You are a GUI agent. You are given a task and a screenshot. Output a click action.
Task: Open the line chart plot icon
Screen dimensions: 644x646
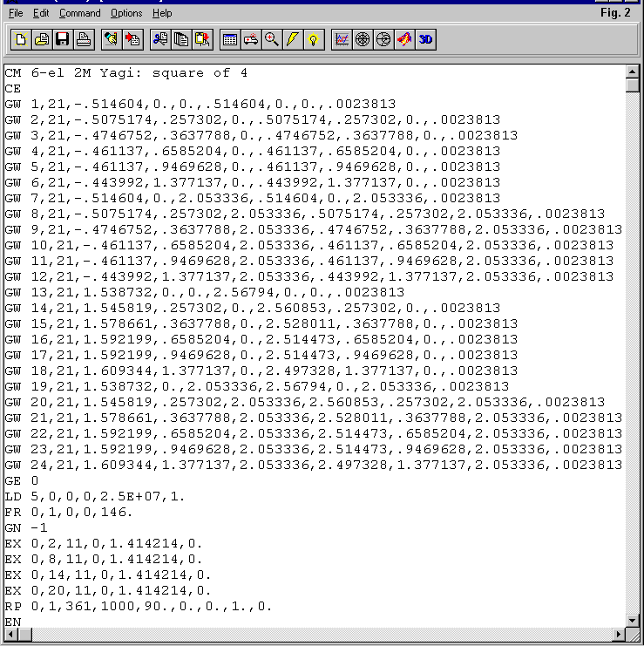(x=342, y=39)
